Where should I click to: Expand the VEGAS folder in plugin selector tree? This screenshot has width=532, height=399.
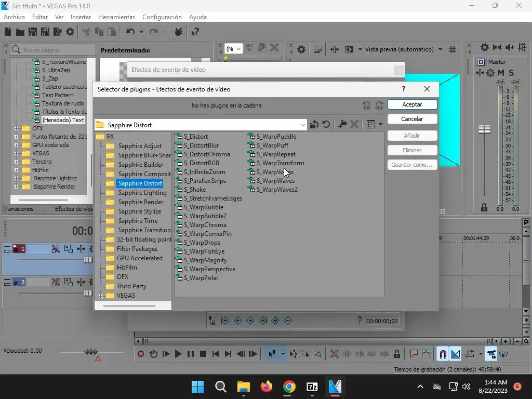pos(100,296)
